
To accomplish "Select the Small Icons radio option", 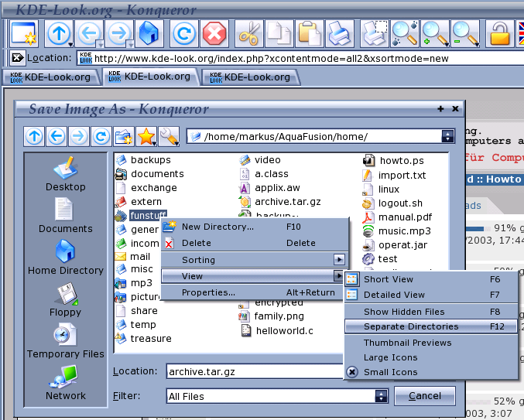I will [431, 372].
